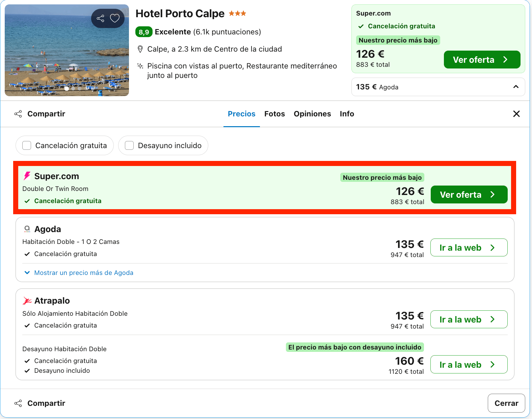
Task: Click Ver oferta in Super.com price row
Action: [469, 195]
